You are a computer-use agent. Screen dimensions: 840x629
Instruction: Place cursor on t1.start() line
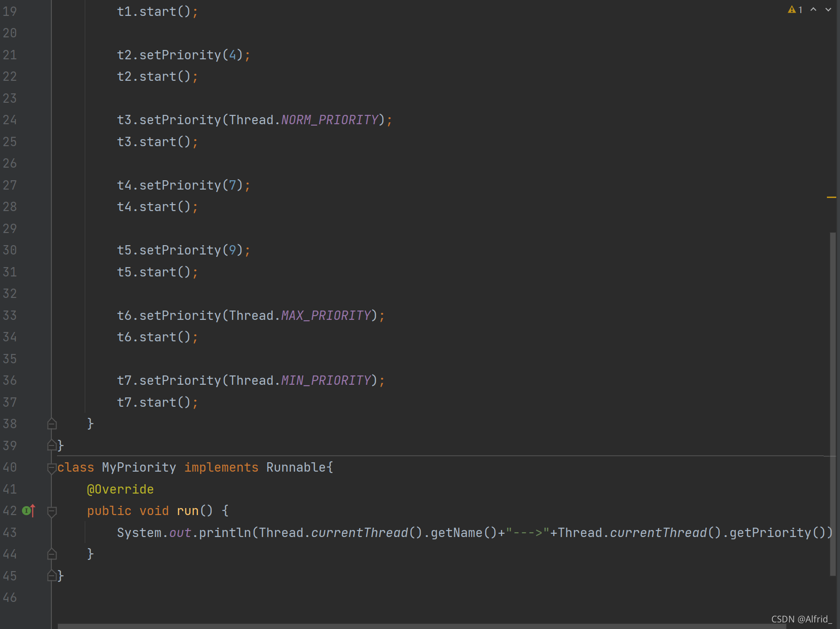pyautogui.click(x=157, y=11)
